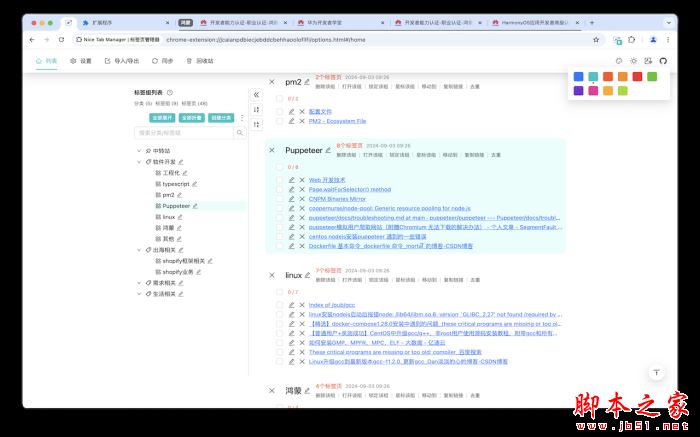Switch to the 列表 nav tab

pos(46,61)
